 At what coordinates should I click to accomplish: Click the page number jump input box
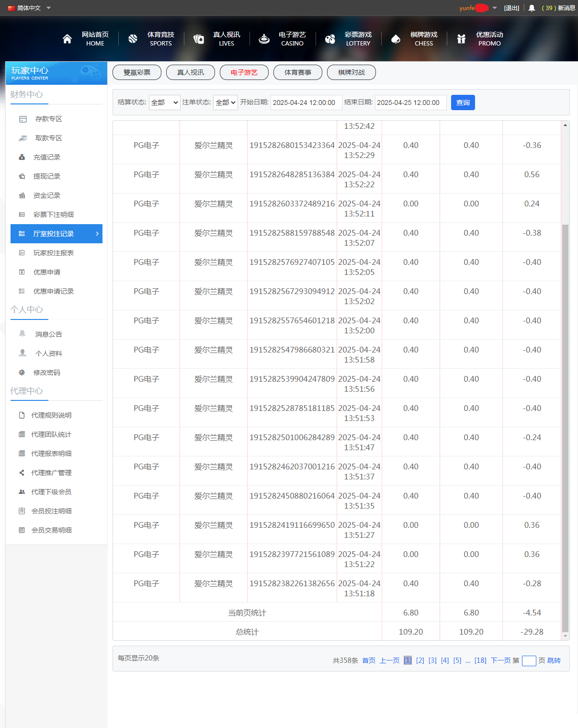click(529, 661)
